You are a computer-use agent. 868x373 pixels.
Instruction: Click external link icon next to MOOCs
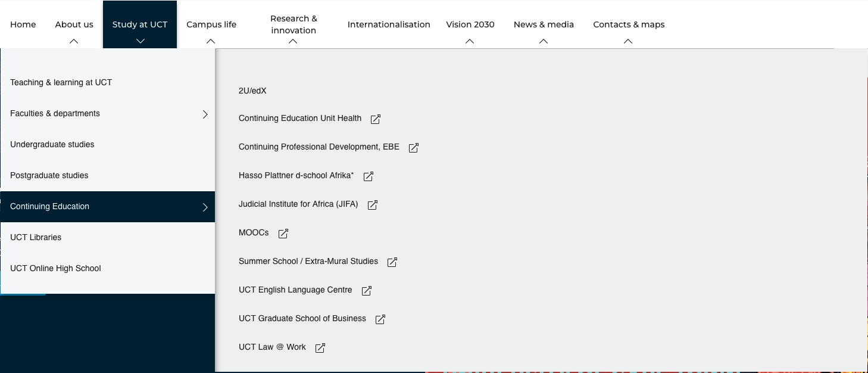pyautogui.click(x=283, y=234)
